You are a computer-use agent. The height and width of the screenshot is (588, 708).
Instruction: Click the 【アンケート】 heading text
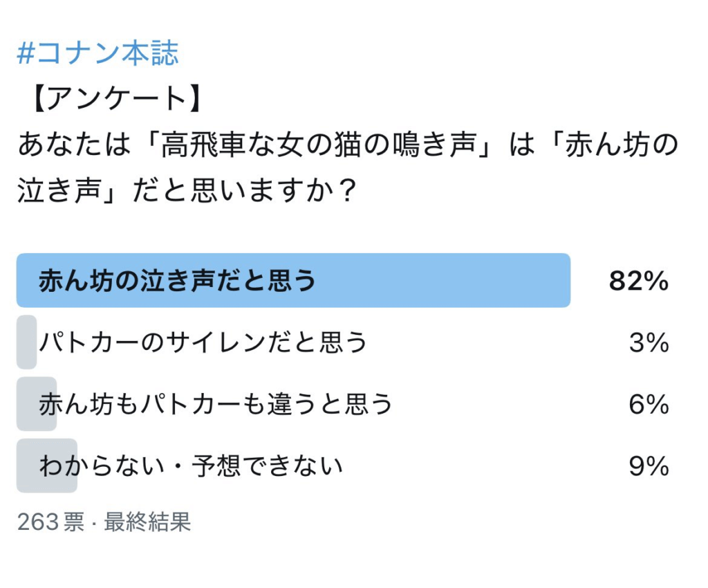pos(117,98)
